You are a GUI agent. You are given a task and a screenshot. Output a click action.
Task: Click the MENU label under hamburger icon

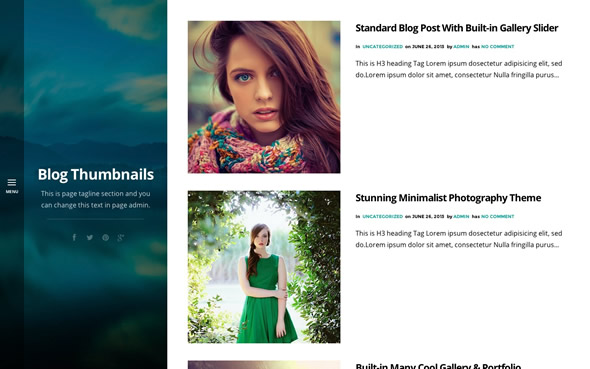coord(12,191)
